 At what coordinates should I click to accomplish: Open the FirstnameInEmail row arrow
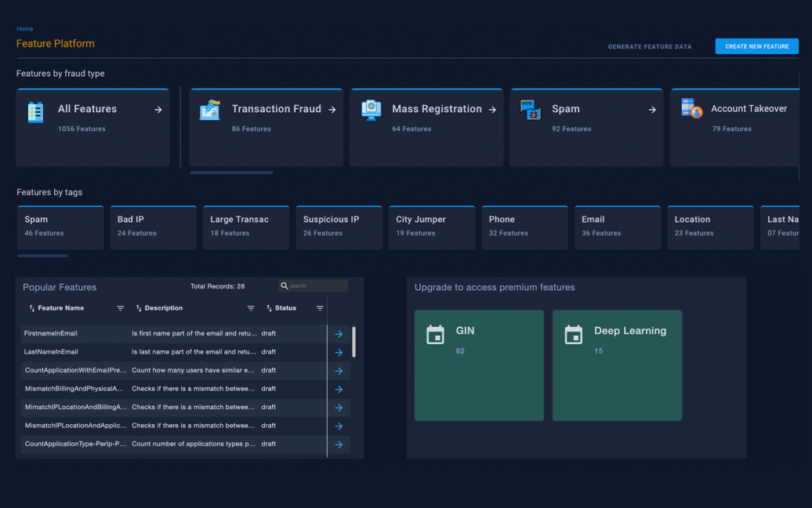339,334
